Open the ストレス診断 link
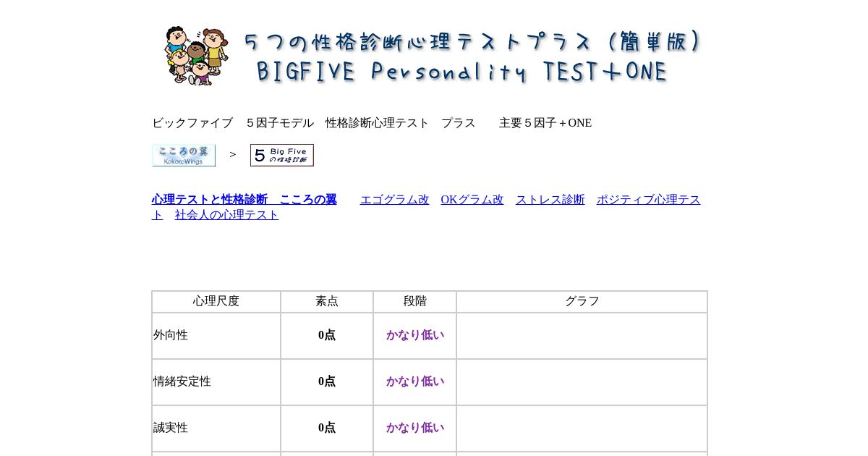The height and width of the screenshot is (456, 868). [550, 200]
